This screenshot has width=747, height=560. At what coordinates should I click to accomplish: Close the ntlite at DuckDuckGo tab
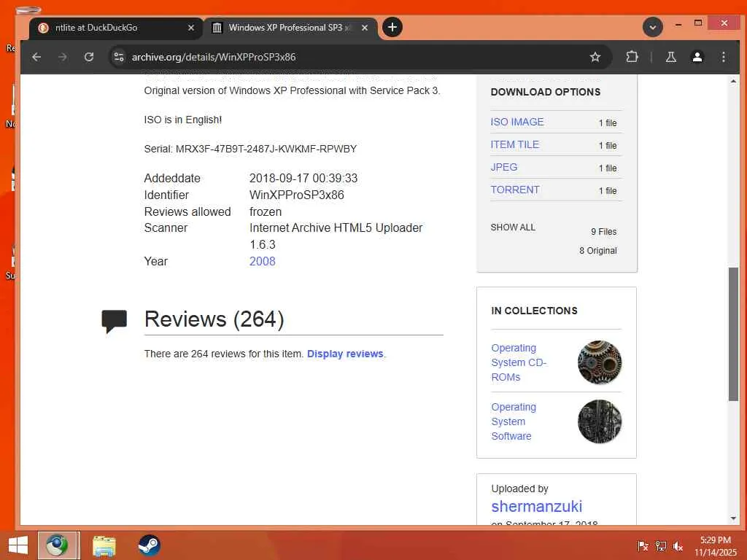coord(191,28)
